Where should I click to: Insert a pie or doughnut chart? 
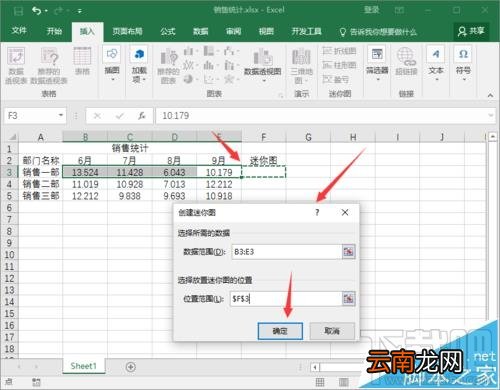point(190,79)
